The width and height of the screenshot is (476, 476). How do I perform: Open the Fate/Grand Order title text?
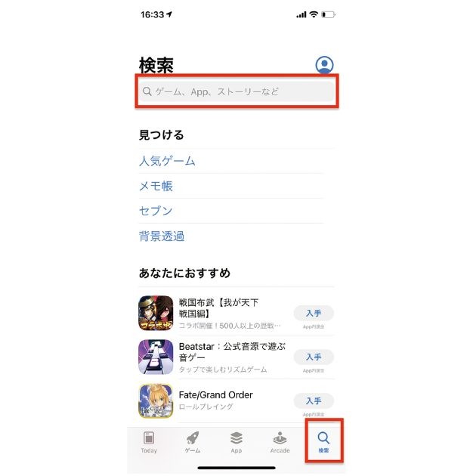[x=216, y=394]
